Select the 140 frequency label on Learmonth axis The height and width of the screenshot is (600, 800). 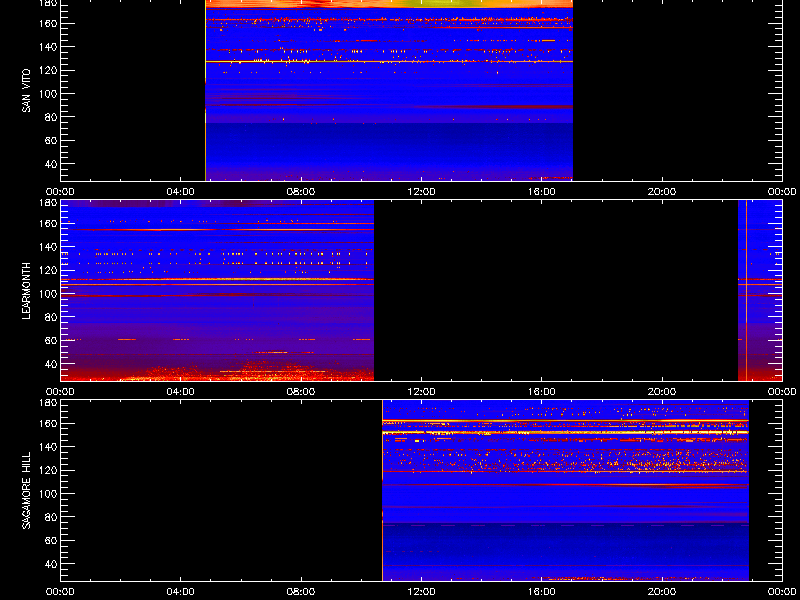pos(49,247)
